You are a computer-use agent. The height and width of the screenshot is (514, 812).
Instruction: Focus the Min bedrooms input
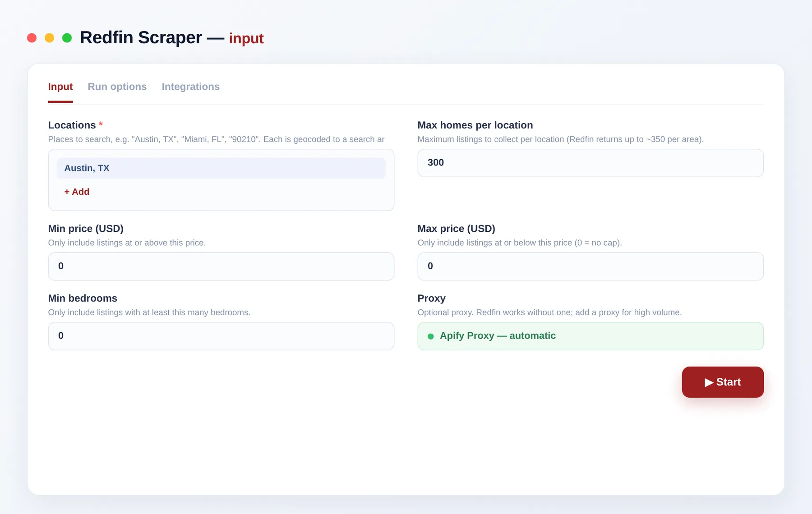click(x=221, y=336)
